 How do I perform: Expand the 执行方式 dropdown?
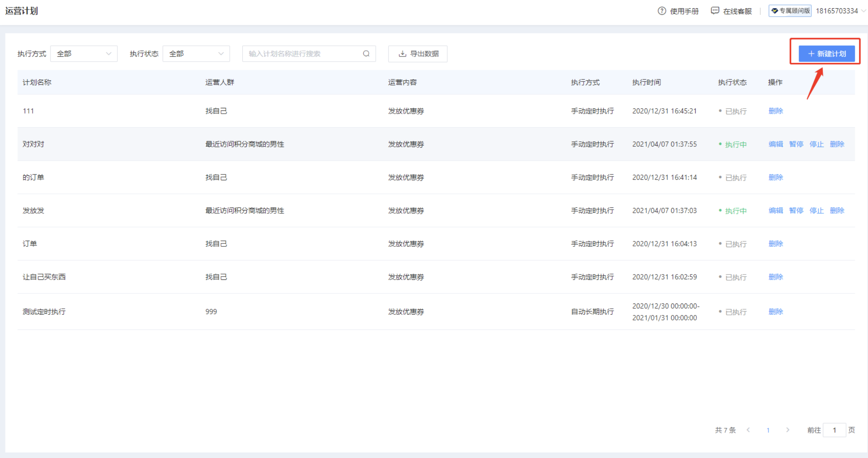[84, 54]
